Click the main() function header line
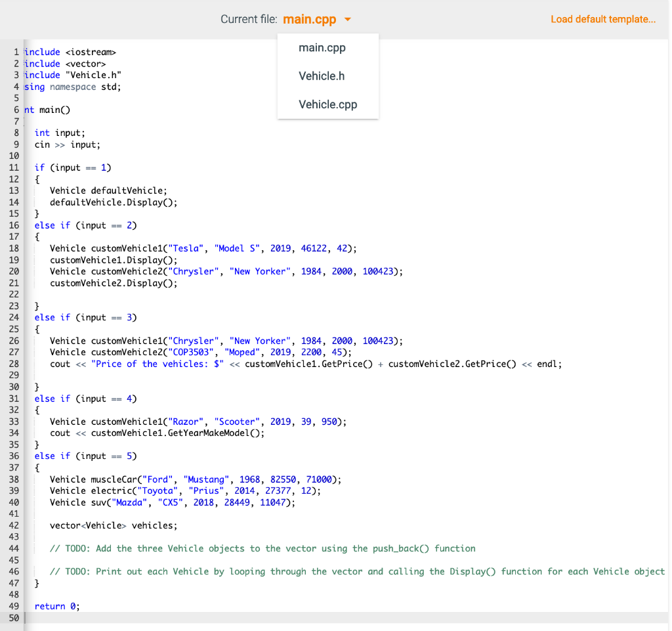 pyautogui.click(x=47, y=110)
